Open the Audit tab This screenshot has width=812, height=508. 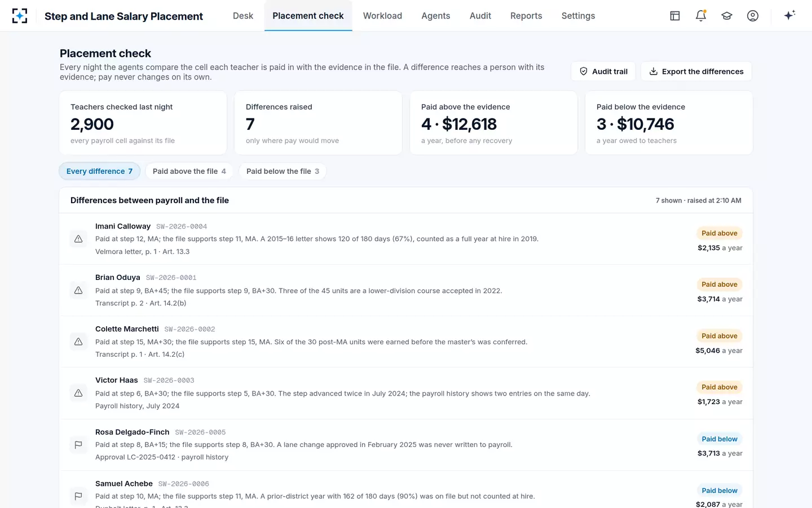pos(480,16)
